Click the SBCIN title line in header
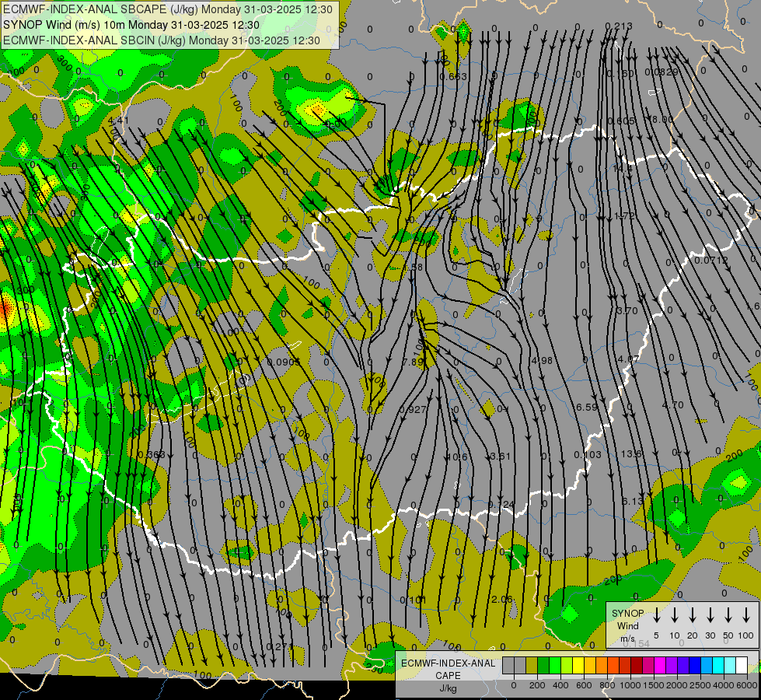The width and height of the screenshot is (761, 700). (x=162, y=40)
